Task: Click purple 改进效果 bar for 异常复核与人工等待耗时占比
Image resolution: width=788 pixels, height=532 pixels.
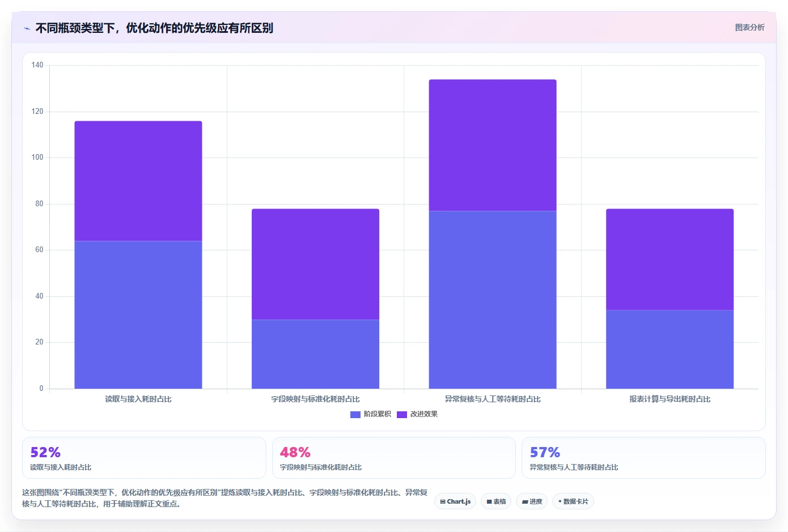Action: [x=493, y=145]
